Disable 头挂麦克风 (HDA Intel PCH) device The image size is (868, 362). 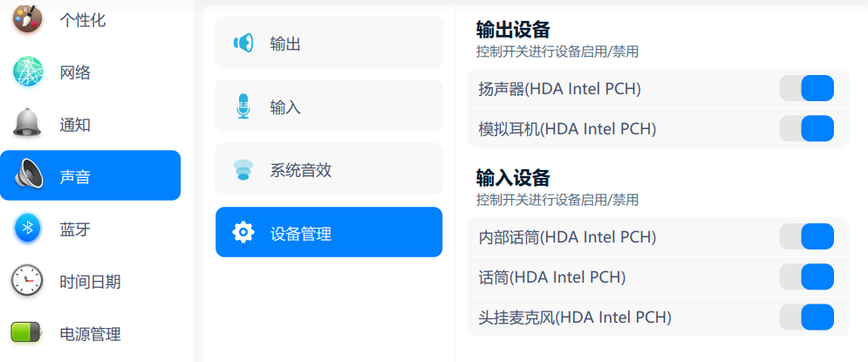(x=806, y=317)
